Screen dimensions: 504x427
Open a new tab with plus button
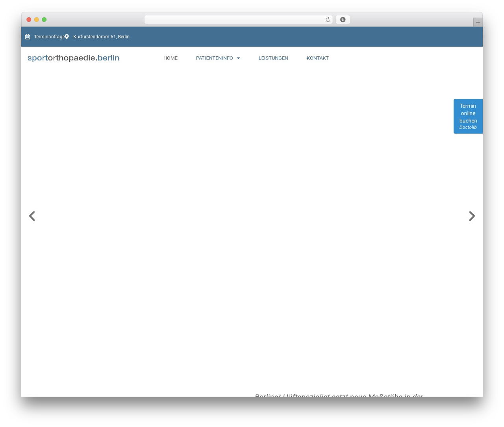click(478, 22)
